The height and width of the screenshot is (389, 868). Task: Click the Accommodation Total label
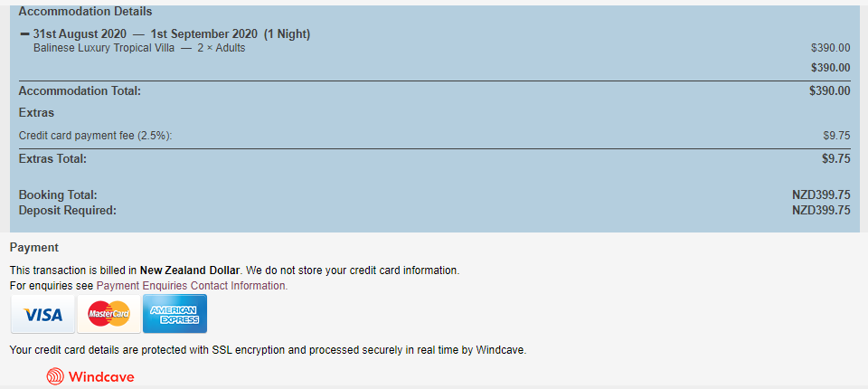point(80,90)
